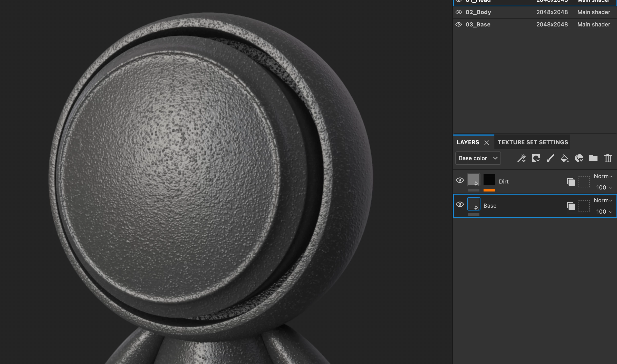
Task: Select the black mask of Dirt layer
Action: coord(489,180)
